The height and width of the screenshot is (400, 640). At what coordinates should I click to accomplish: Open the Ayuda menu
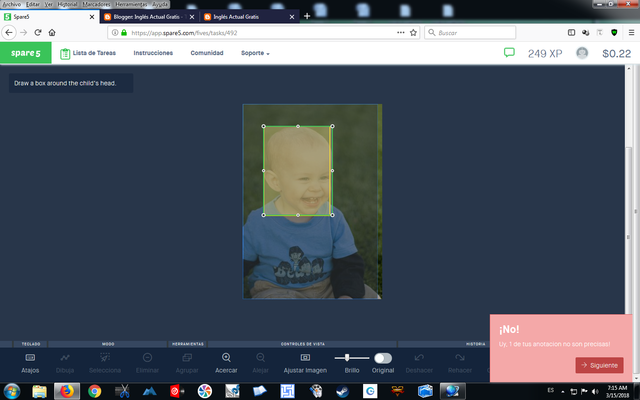pos(160,4)
